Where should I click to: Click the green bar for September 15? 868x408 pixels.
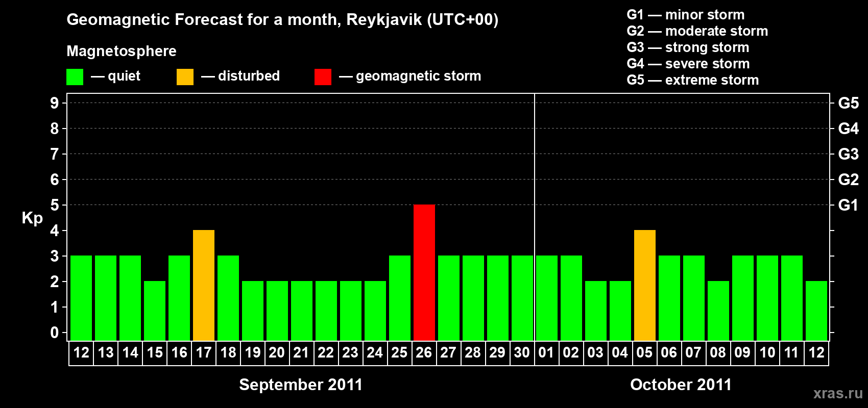(155, 311)
